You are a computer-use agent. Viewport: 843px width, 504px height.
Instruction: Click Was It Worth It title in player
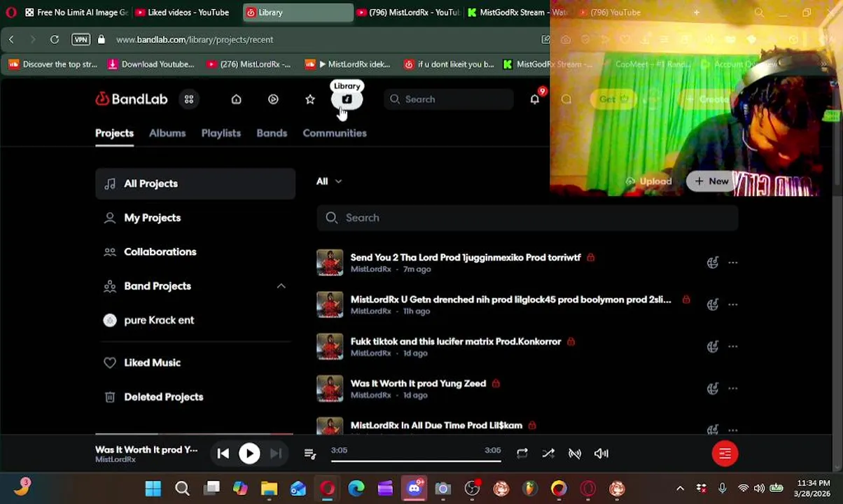pos(146,449)
